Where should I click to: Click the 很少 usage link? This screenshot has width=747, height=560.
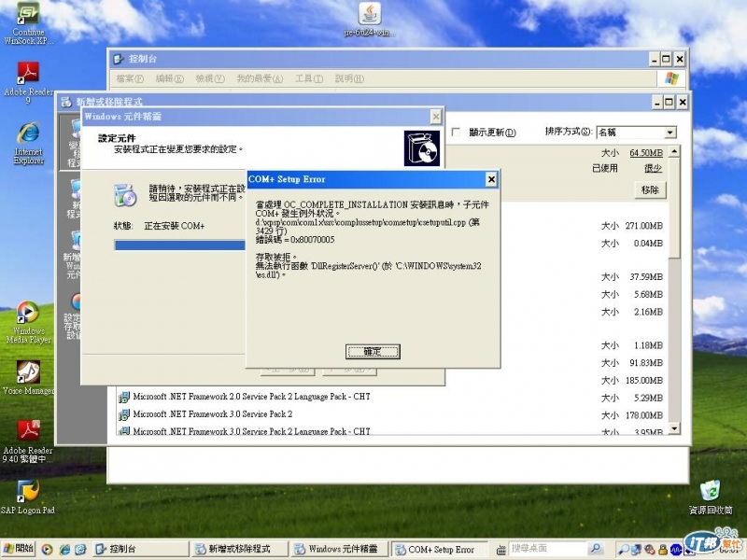point(653,168)
